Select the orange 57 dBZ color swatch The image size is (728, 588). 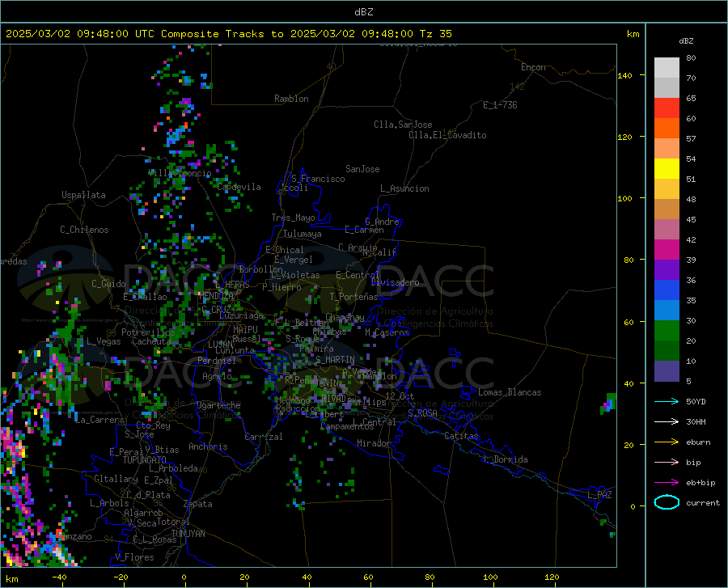667,129
